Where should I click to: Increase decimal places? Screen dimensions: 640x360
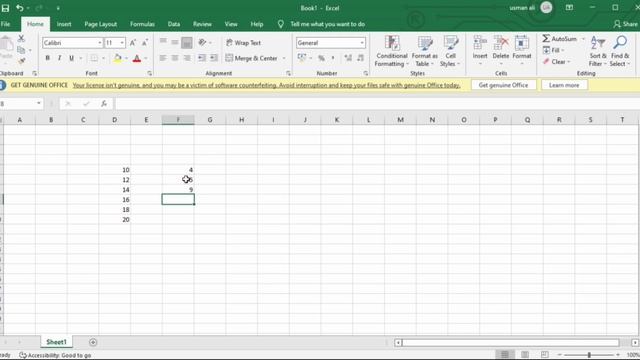[x=348, y=58]
